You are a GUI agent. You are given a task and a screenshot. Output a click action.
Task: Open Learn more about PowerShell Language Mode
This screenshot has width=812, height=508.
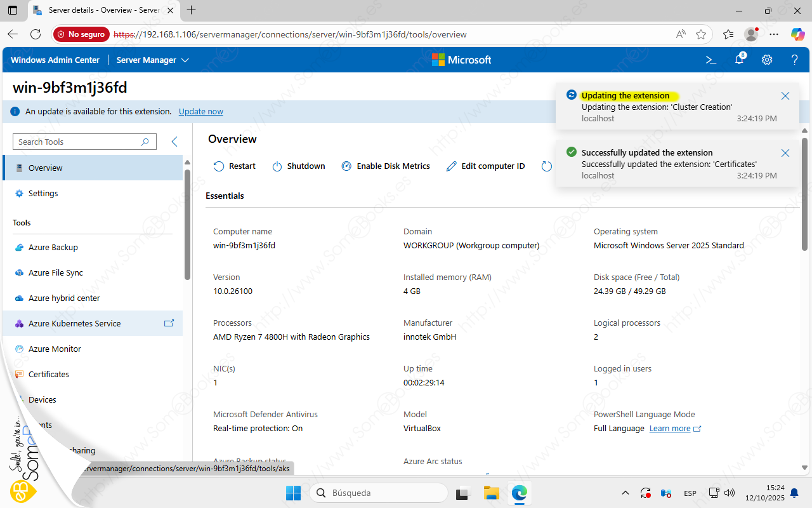(x=670, y=429)
